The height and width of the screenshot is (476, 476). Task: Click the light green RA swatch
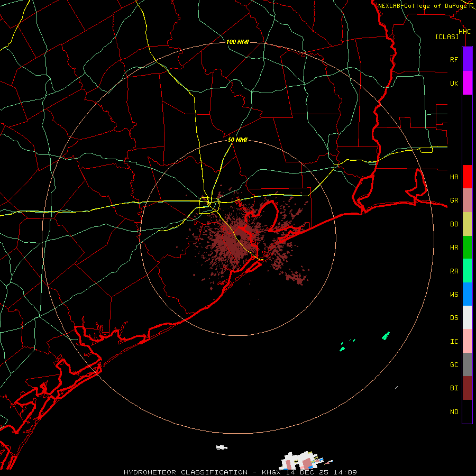coord(467,271)
